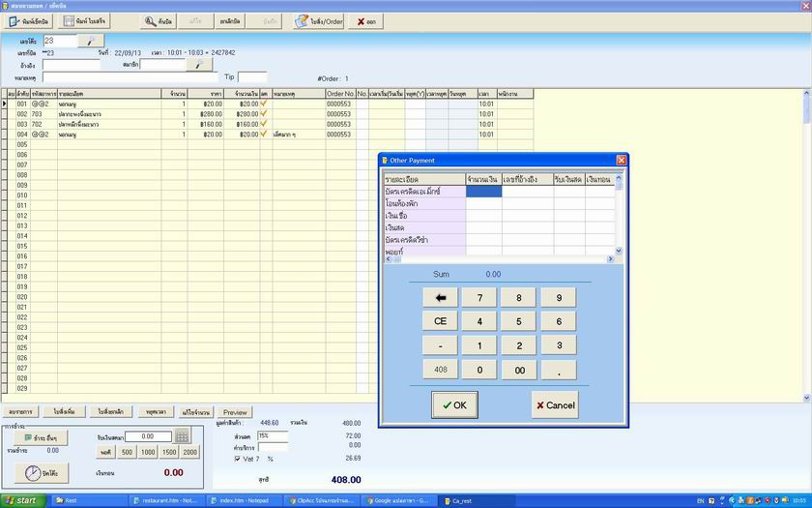Screen dimensions: 812x508
Task: Open the calculator grid icon beside cash received
Action: point(183,436)
